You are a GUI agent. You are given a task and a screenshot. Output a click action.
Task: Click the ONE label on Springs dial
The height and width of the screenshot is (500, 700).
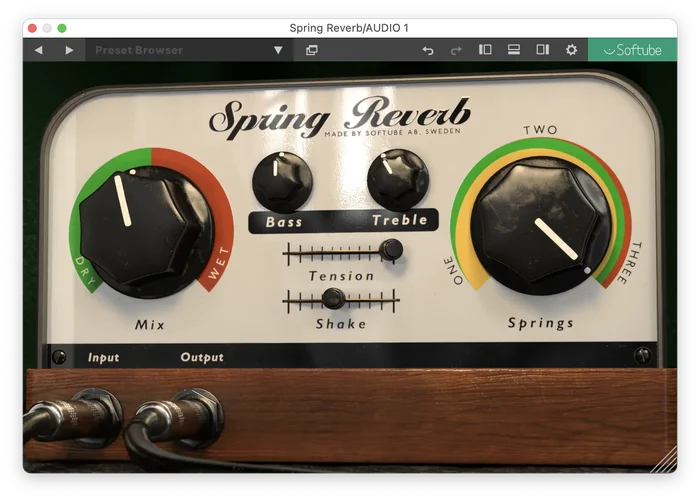tap(453, 271)
